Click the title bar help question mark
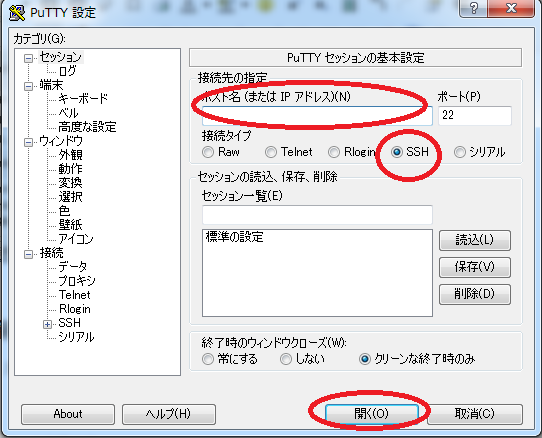 point(473,8)
